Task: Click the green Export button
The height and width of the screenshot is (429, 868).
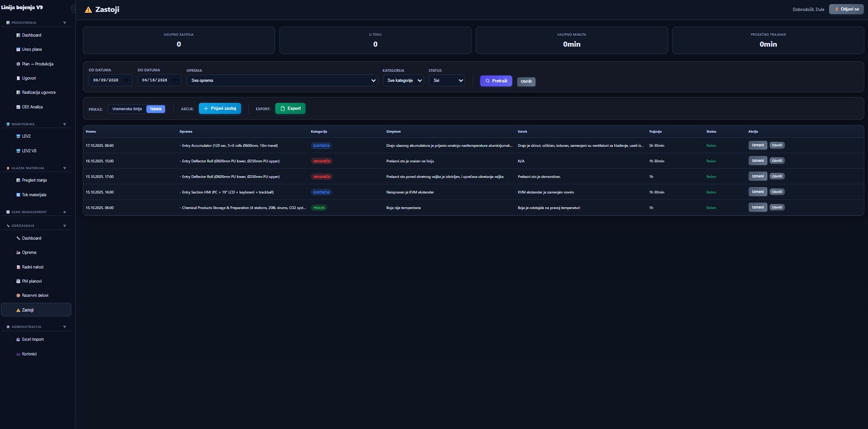Action: (x=290, y=108)
